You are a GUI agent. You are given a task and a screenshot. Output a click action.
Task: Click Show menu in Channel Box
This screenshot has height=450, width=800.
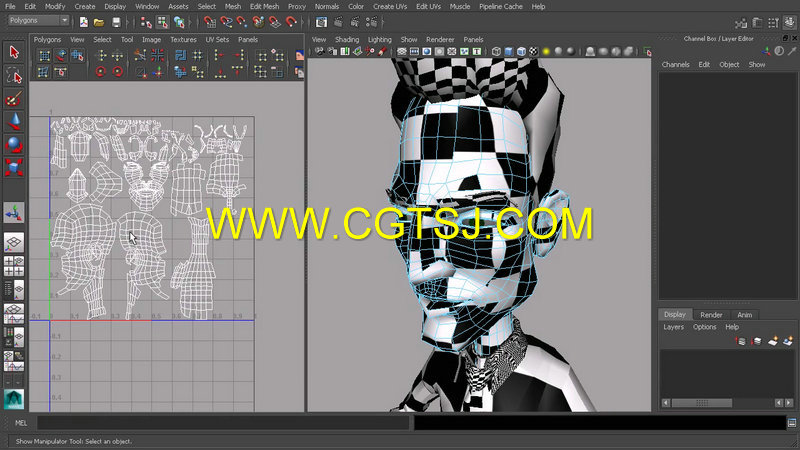[x=757, y=64]
